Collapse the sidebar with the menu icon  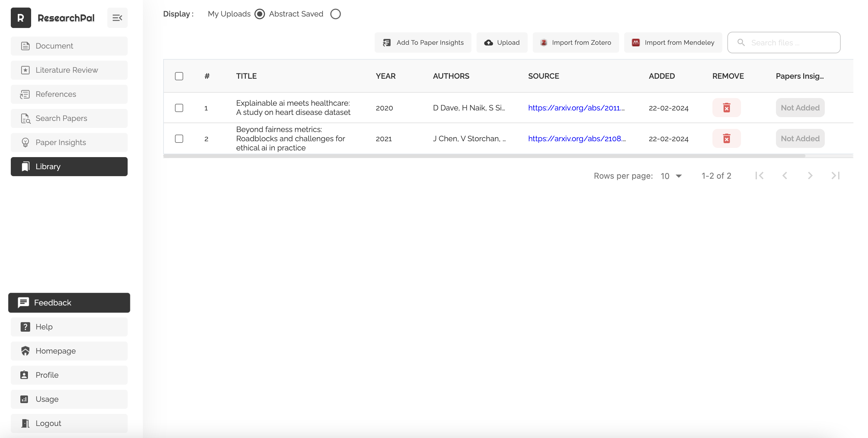(117, 18)
